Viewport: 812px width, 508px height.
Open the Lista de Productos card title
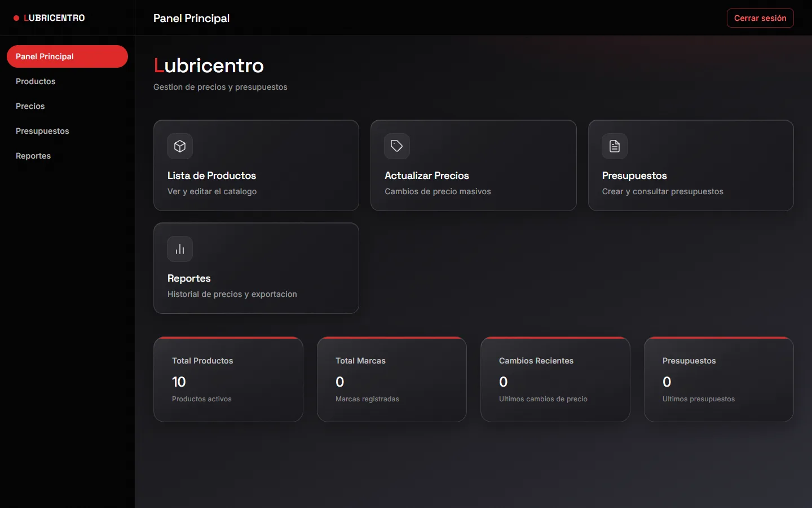211,176
